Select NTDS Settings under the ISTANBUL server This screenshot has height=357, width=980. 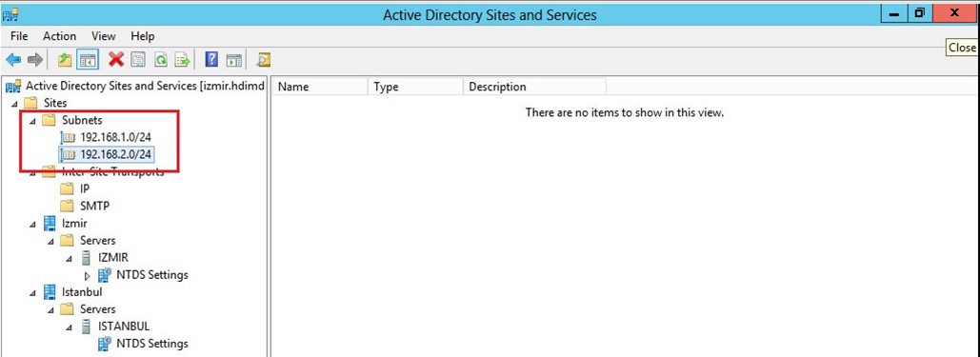(151, 344)
